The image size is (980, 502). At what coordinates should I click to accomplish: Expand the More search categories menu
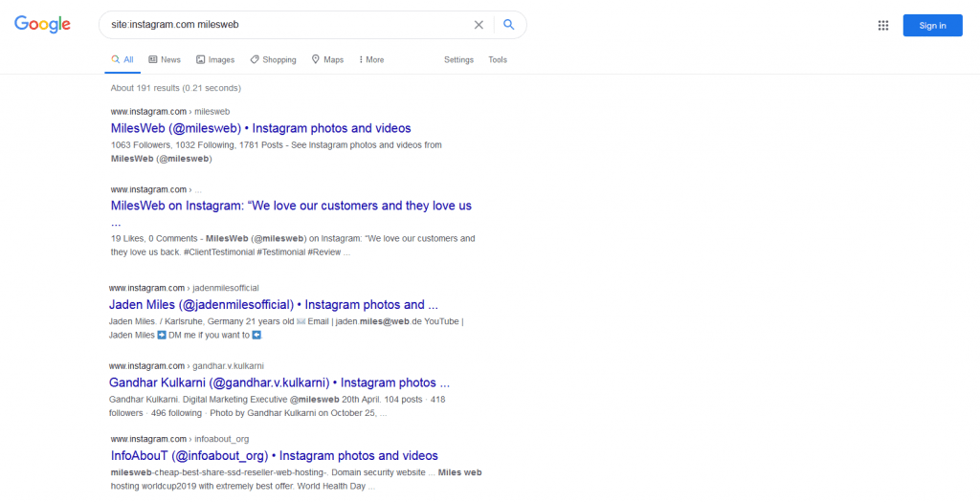[371, 60]
